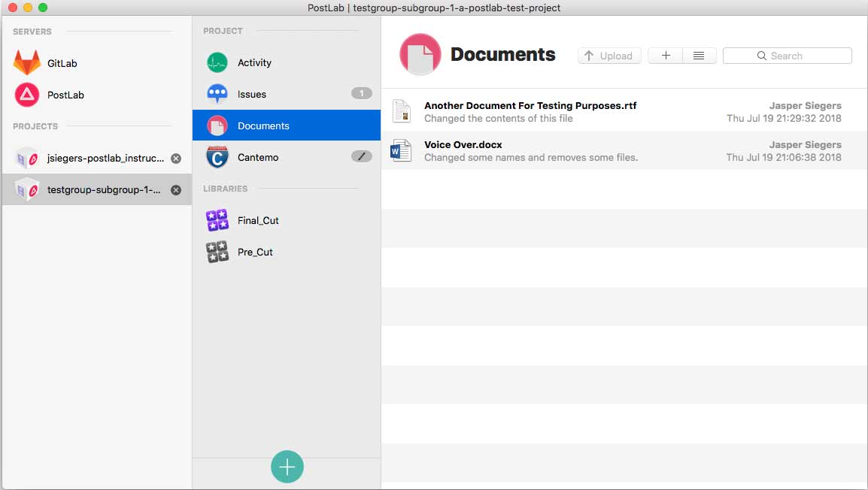This screenshot has height=490, width=868.
Task: Add a new item with green plus button
Action: point(287,467)
